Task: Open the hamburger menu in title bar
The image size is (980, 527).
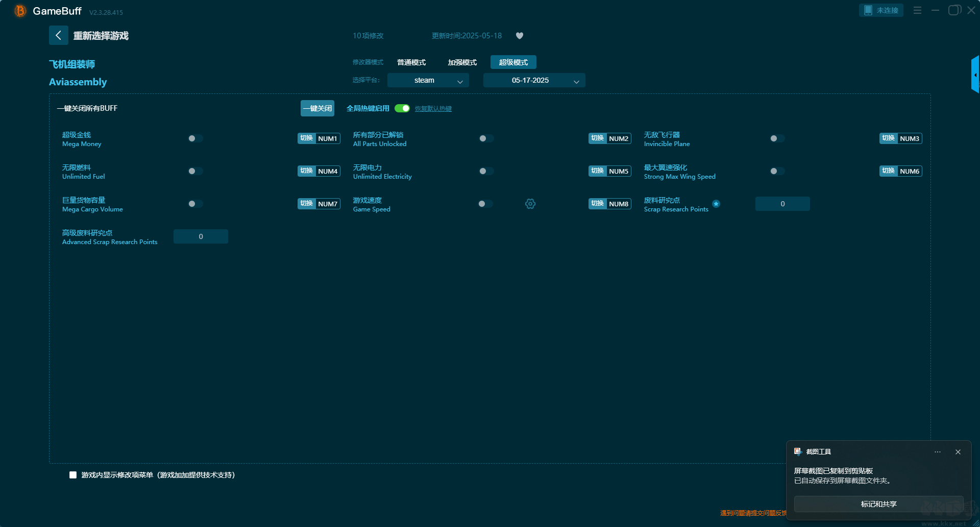Action: point(917,10)
